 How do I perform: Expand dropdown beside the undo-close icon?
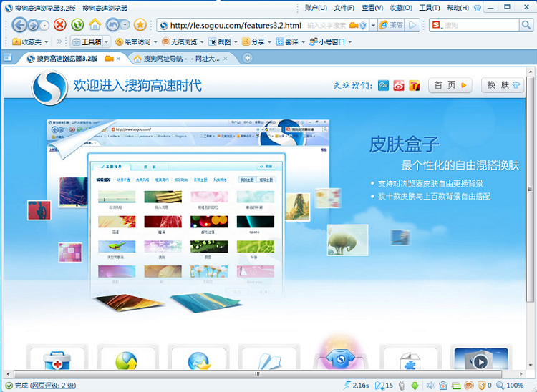[125, 25]
